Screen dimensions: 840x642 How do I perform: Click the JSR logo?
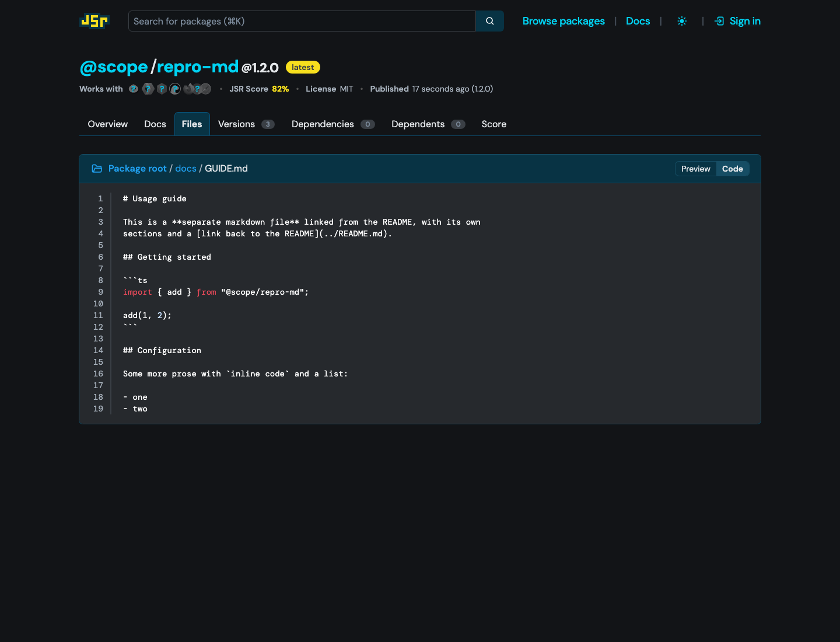coord(94,21)
